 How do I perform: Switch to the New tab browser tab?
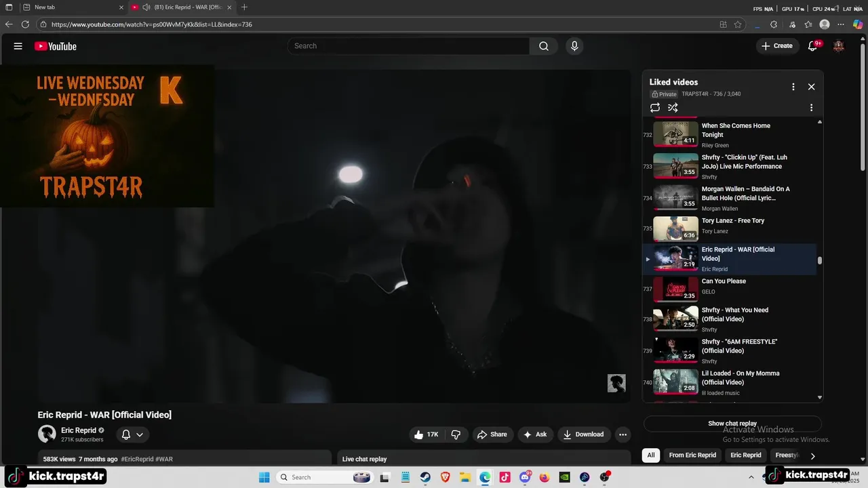tap(73, 7)
